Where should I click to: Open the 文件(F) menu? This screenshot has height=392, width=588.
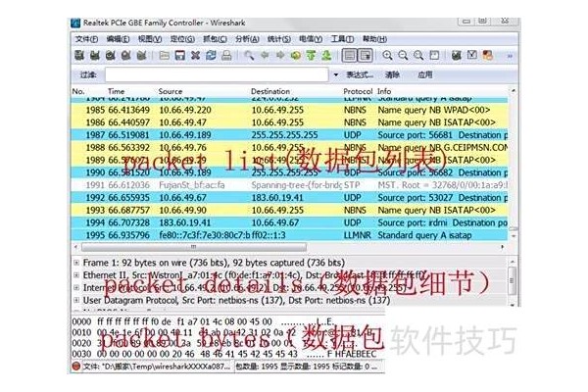[86, 39]
